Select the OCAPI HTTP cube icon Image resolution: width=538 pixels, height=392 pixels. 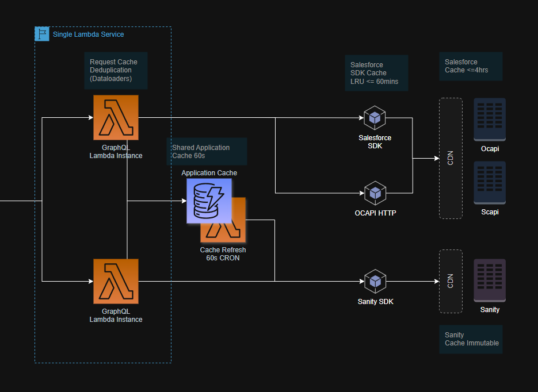pyautogui.click(x=375, y=193)
